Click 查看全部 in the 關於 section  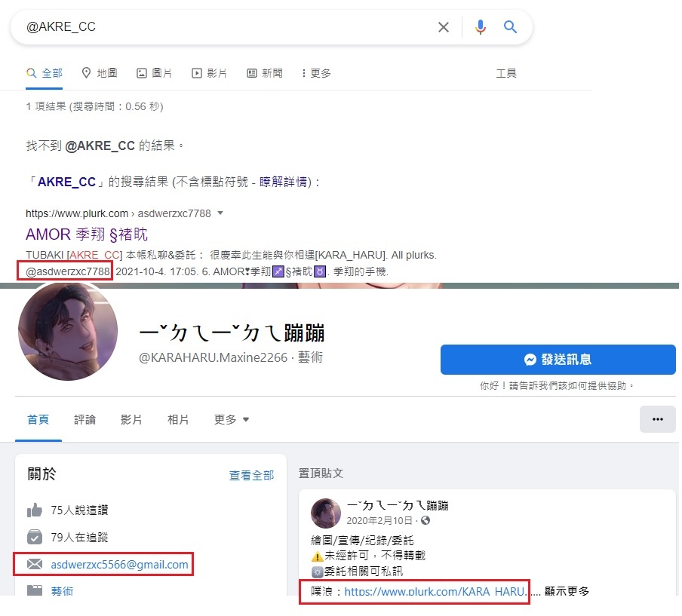coord(251,476)
